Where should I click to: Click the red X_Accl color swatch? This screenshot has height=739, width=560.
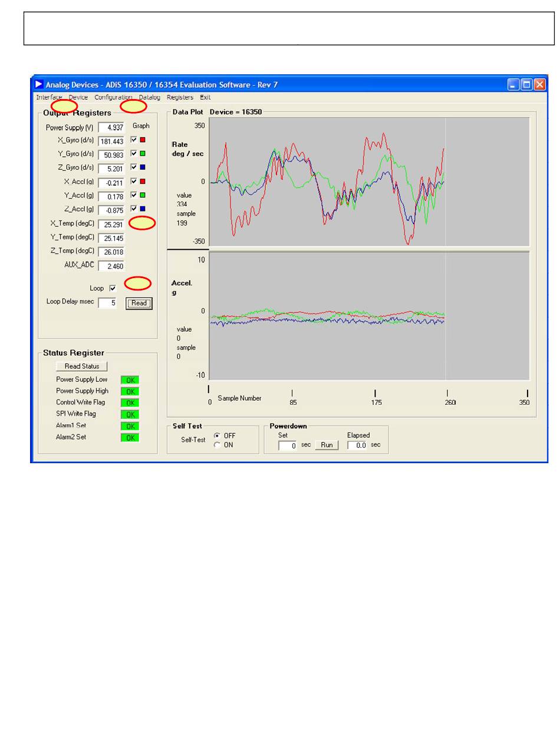pyautogui.click(x=143, y=181)
